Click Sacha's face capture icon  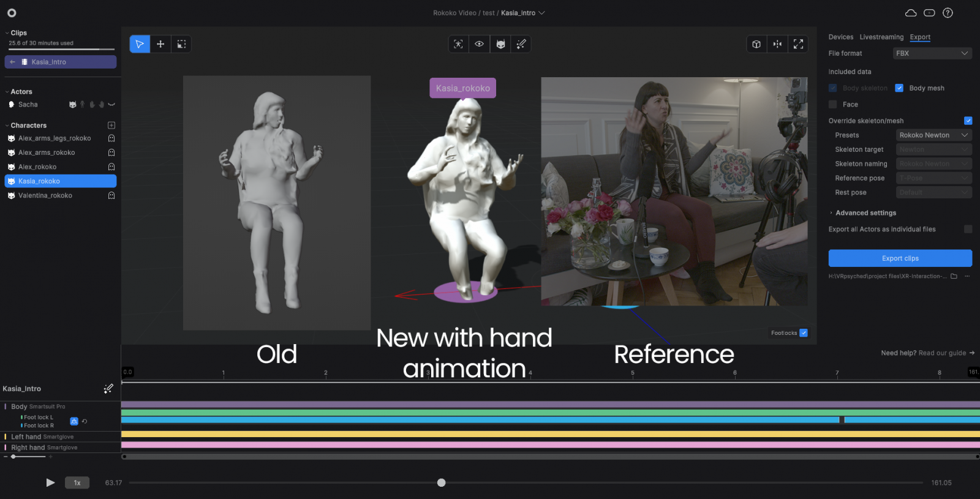pos(111,105)
